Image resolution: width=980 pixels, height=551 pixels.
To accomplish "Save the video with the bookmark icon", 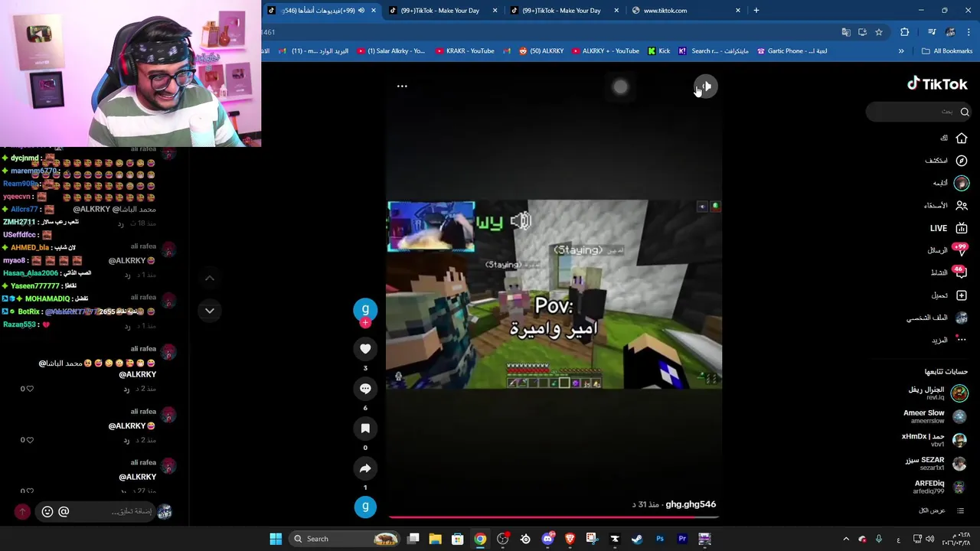I will 365,429.
